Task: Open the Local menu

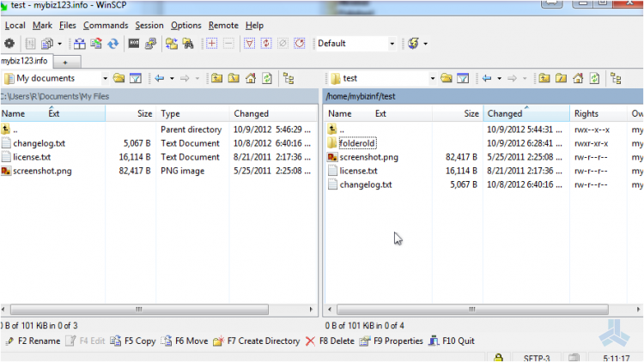Action: [x=15, y=26]
